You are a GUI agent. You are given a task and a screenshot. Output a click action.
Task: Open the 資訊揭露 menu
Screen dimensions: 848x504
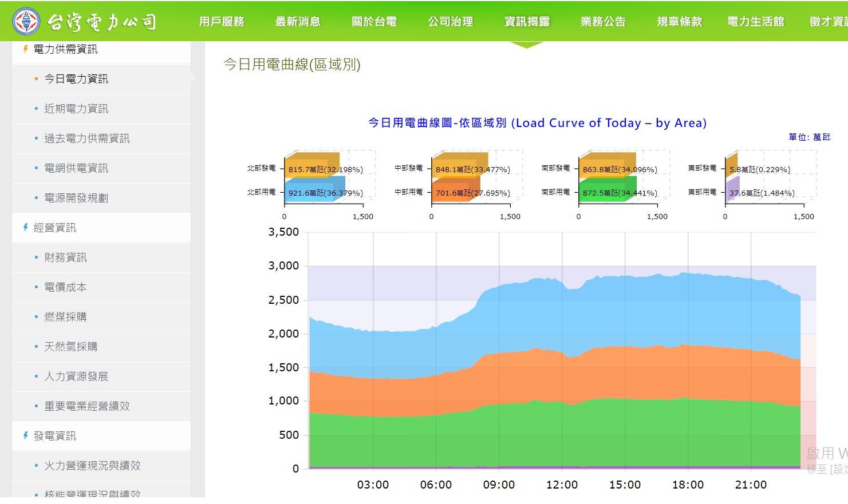[527, 21]
